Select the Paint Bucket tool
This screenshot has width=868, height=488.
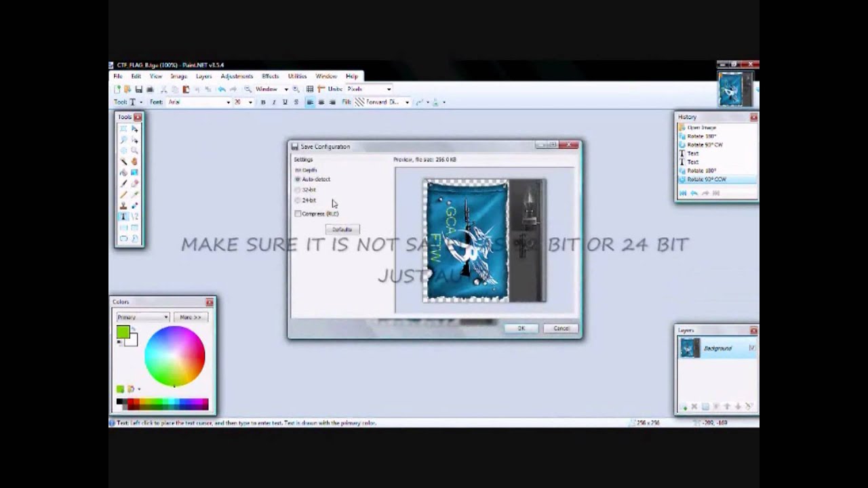click(123, 172)
